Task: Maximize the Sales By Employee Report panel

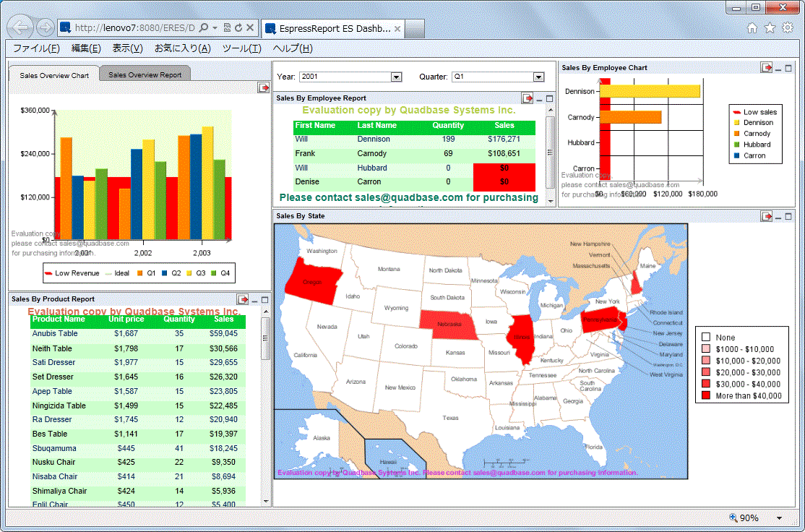Action: coord(549,98)
